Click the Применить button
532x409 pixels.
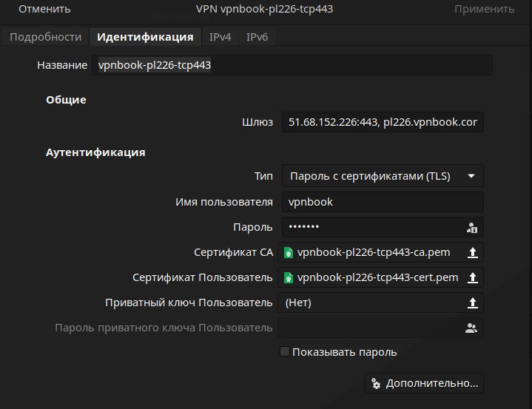(x=484, y=9)
